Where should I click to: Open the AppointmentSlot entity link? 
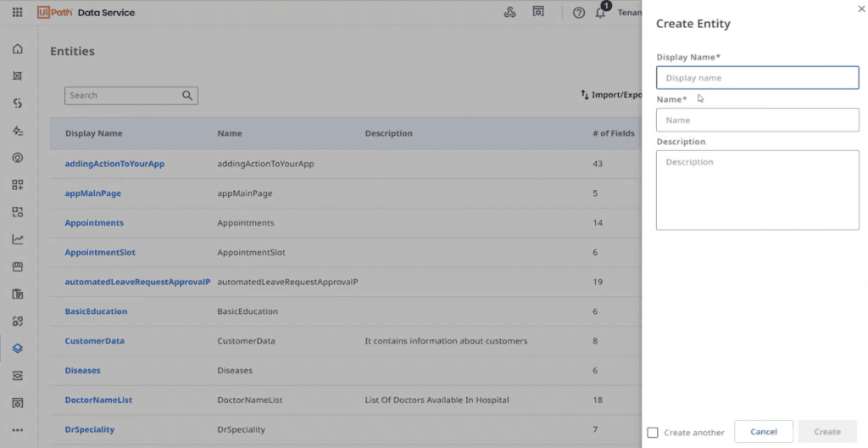[100, 252]
